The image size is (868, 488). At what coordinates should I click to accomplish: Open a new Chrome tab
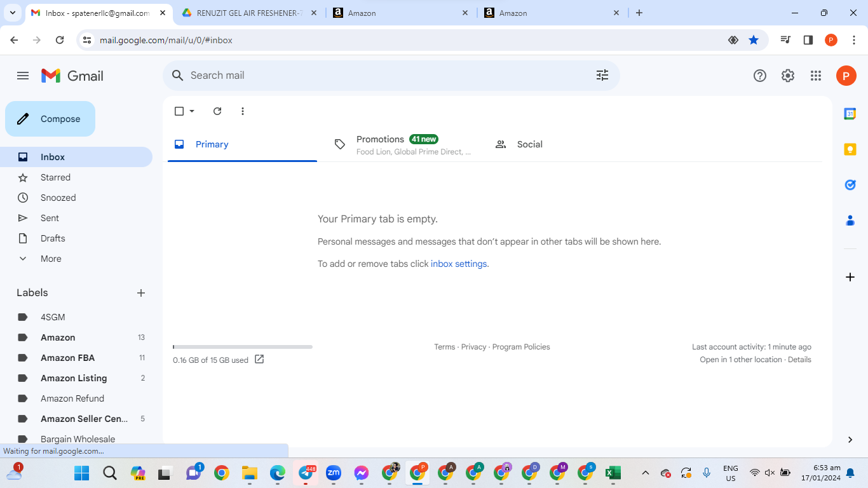[x=639, y=13]
